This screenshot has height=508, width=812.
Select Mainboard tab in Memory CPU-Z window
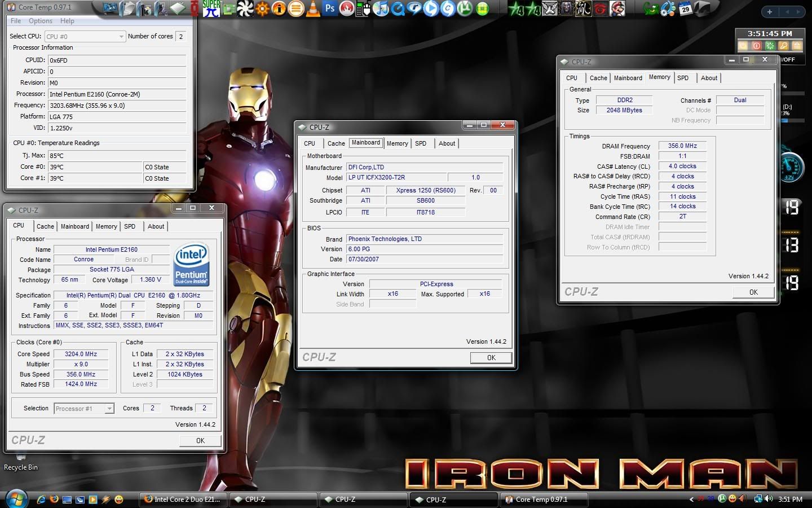click(628, 78)
